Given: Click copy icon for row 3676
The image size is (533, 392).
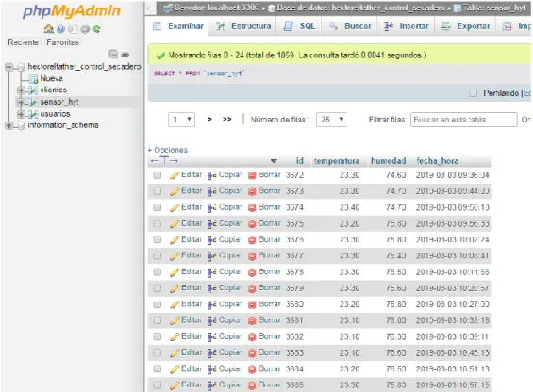Looking at the screenshot, I should coord(212,240).
